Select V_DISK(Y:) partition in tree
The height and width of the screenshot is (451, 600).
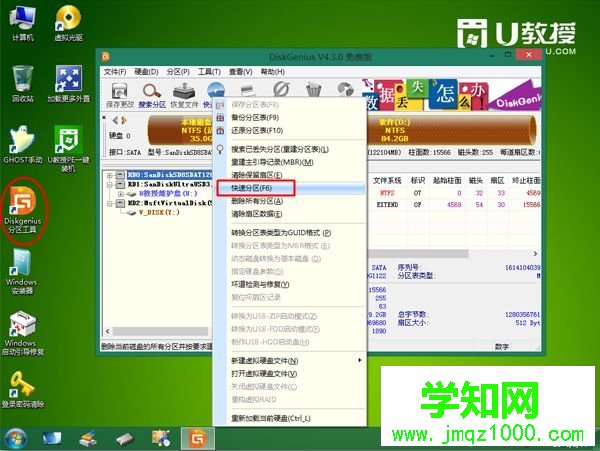click(x=159, y=213)
